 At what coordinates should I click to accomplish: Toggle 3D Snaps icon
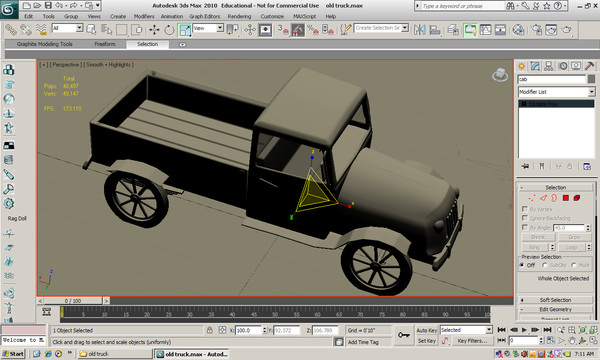[x=282, y=29]
